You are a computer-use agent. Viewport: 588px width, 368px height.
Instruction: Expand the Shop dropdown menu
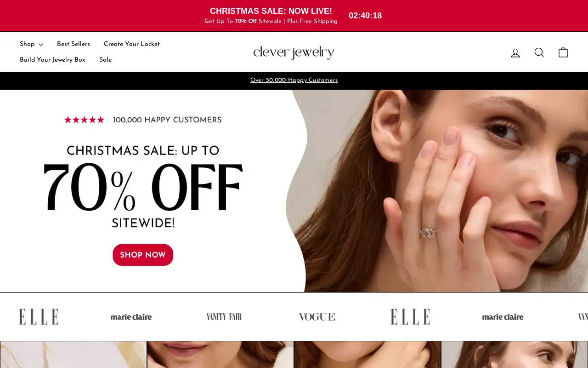tap(31, 44)
